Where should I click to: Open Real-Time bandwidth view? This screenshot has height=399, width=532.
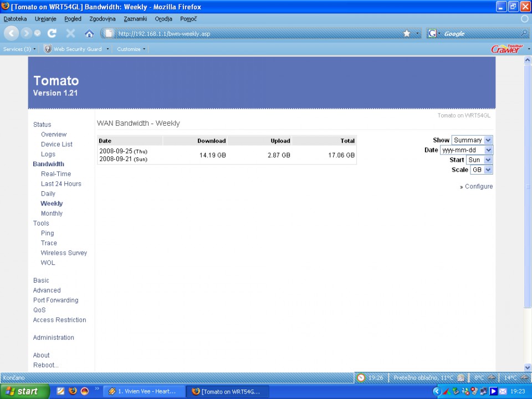click(x=56, y=173)
